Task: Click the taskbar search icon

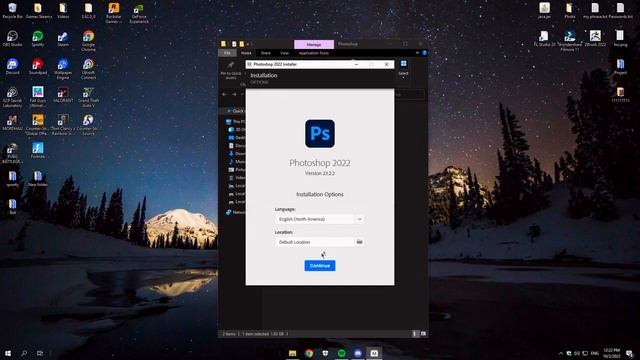Action: tap(24, 353)
